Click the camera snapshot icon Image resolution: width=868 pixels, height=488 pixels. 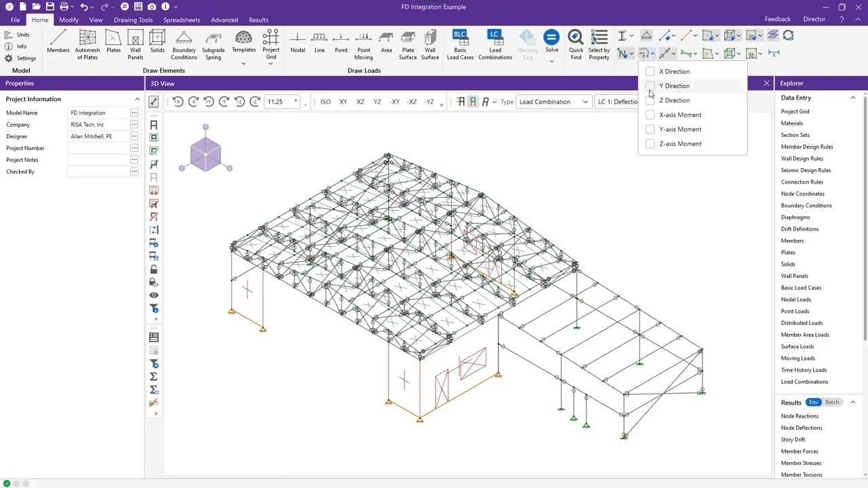tap(151, 7)
